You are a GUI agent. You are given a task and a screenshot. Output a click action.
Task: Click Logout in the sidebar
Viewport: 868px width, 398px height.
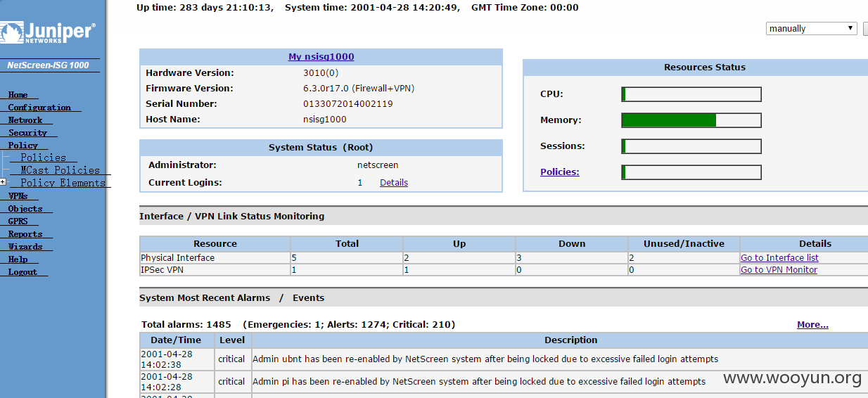click(23, 272)
